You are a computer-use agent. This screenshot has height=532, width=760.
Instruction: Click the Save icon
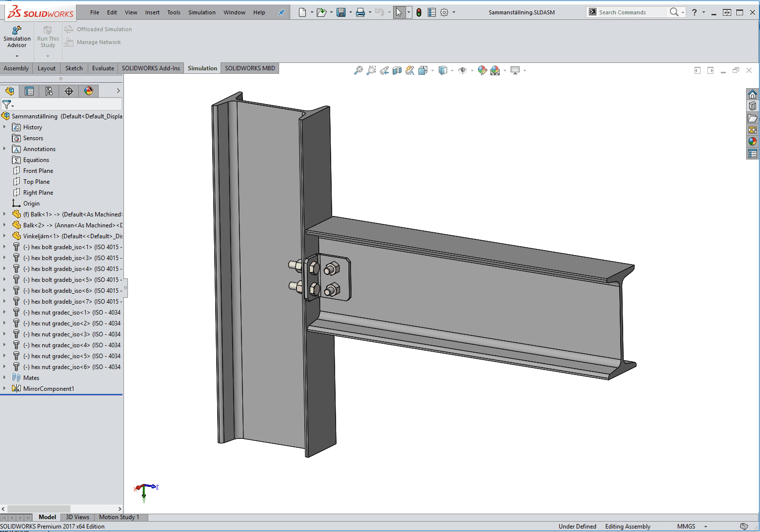coord(341,12)
